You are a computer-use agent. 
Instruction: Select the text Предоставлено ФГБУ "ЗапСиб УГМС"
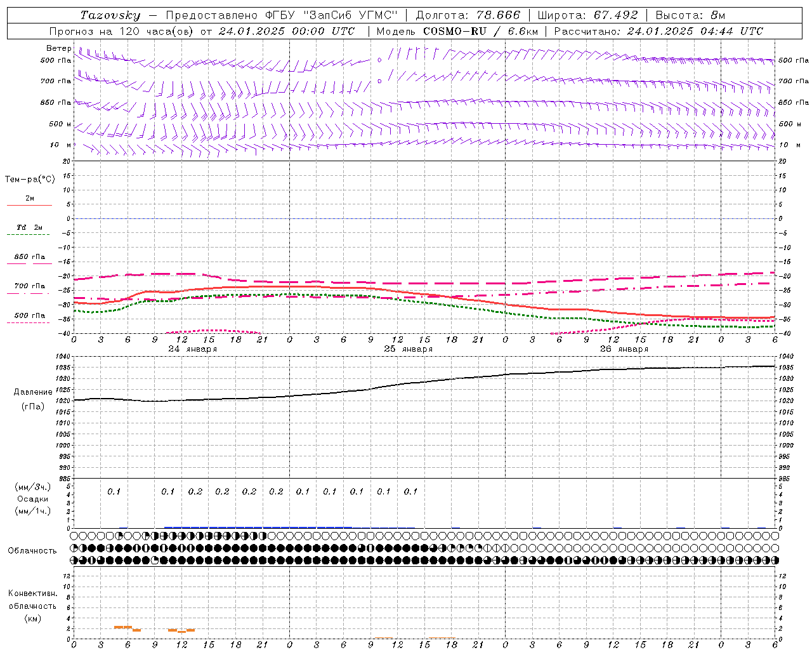pyautogui.click(x=281, y=15)
